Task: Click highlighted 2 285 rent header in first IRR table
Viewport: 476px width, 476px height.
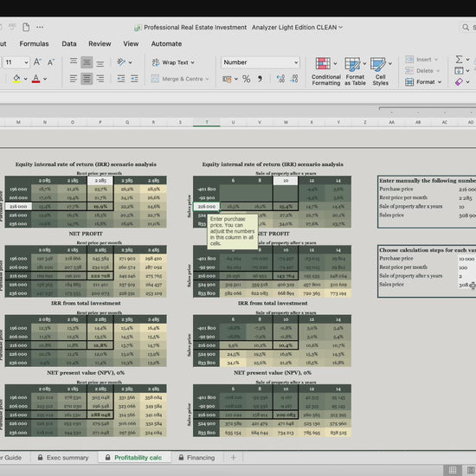Action: (100, 180)
